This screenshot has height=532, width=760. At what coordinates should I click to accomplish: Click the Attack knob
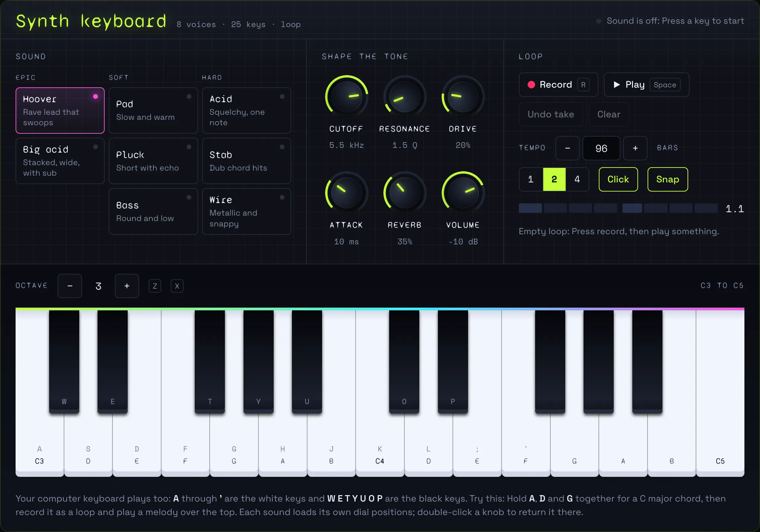click(346, 193)
